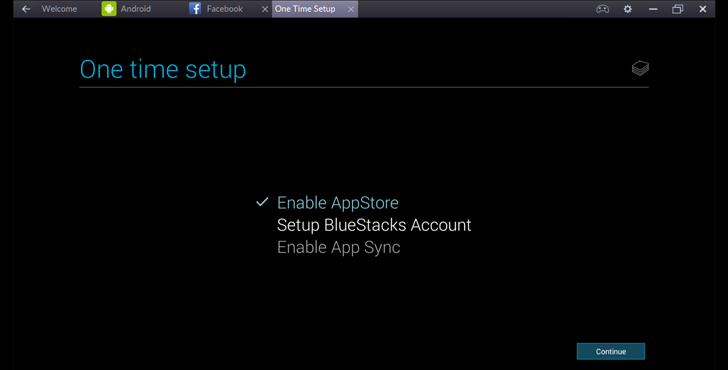Image resolution: width=728 pixels, height=370 pixels.
Task: Click the Facebook logo icon
Action: point(195,8)
